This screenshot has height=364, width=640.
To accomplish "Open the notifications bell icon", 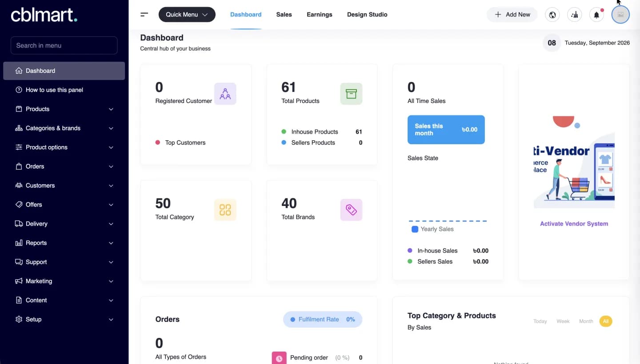I will pyautogui.click(x=597, y=15).
